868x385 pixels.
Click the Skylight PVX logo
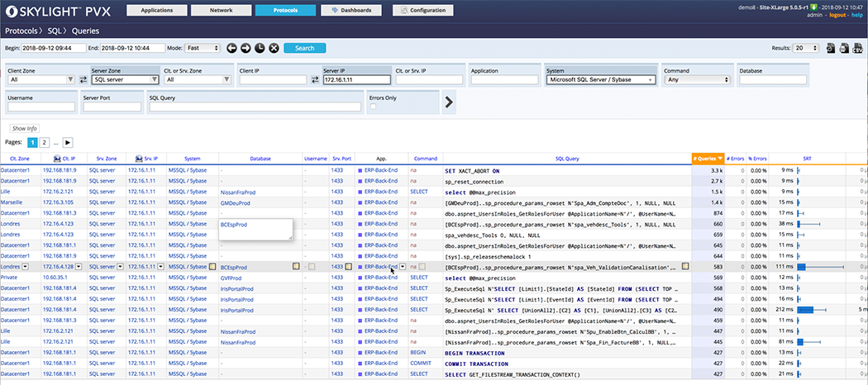56,10
